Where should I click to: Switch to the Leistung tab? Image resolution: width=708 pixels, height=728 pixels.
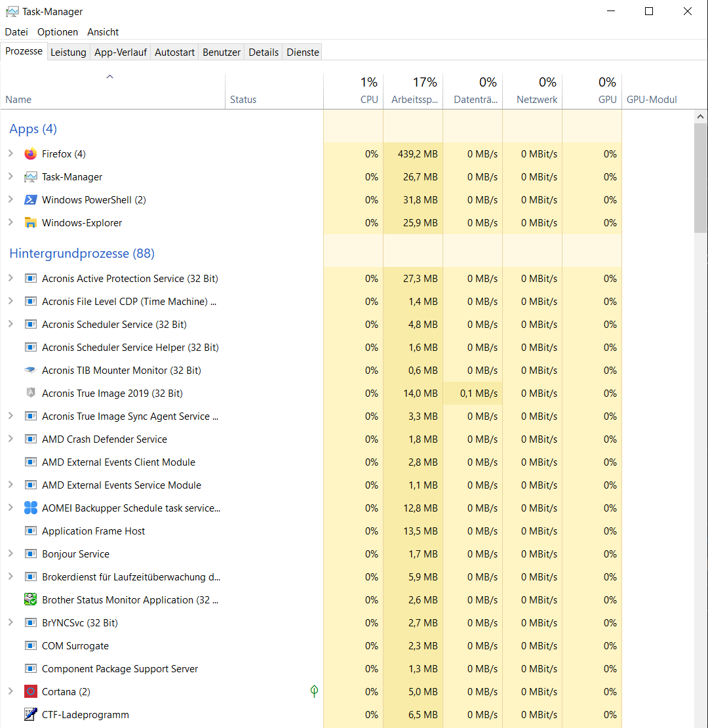pyautogui.click(x=68, y=52)
